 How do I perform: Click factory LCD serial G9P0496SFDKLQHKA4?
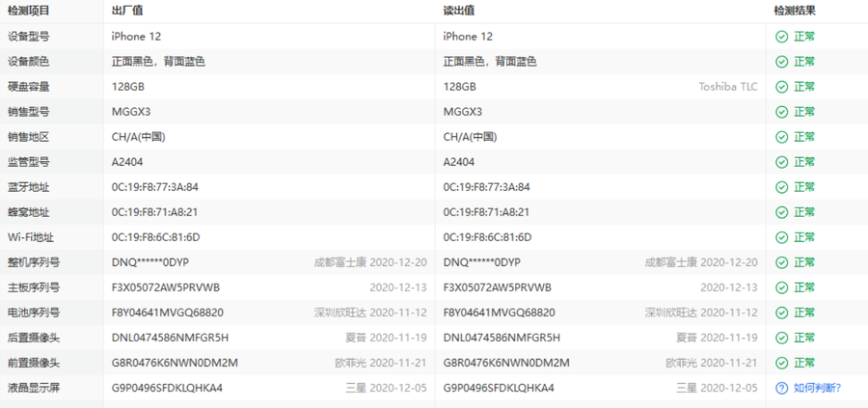pyautogui.click(x=167, y=388)
